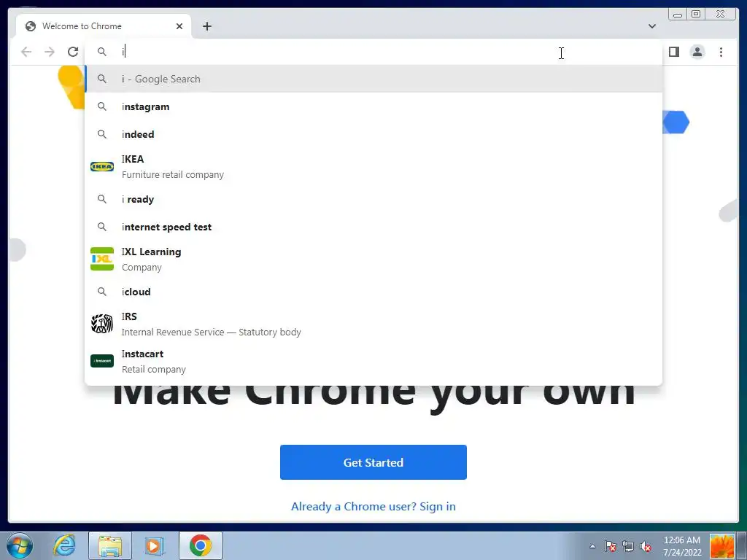Click the Instacart logo icon
Image resolution: width=747 pixels, height=560 pixels.
click(x=102, y=361)
